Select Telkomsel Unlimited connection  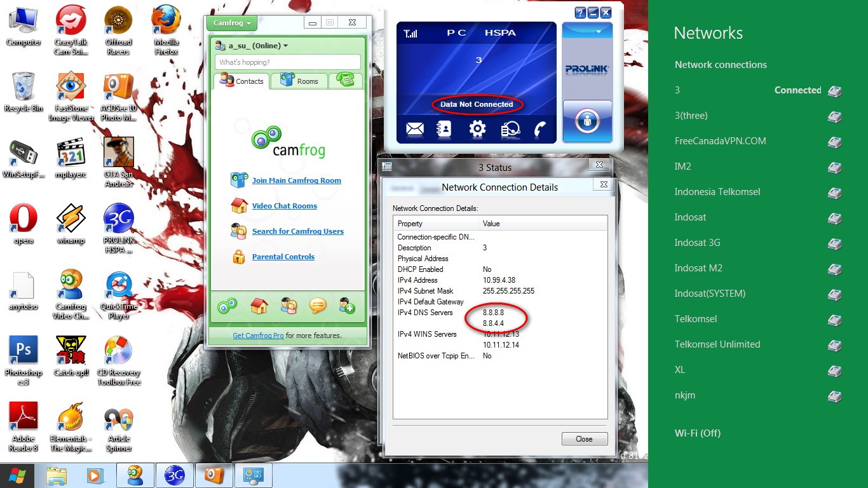[758, 344]
